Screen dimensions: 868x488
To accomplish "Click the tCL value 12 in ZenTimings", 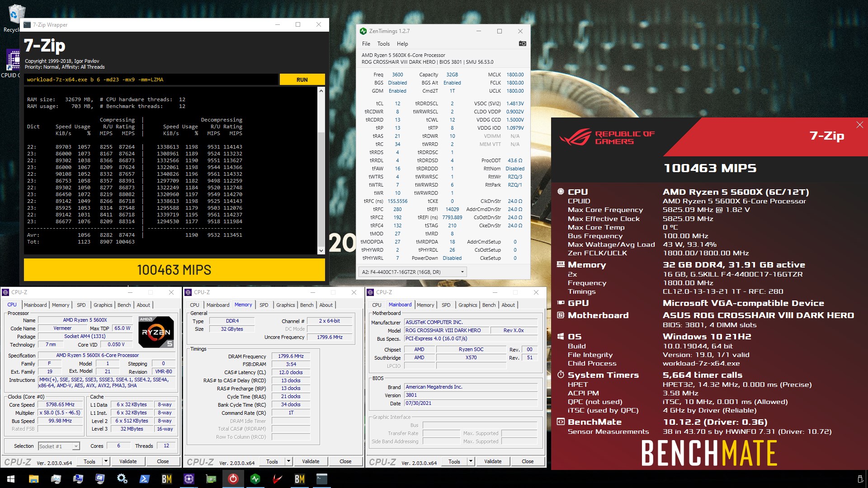I will 397,103.
